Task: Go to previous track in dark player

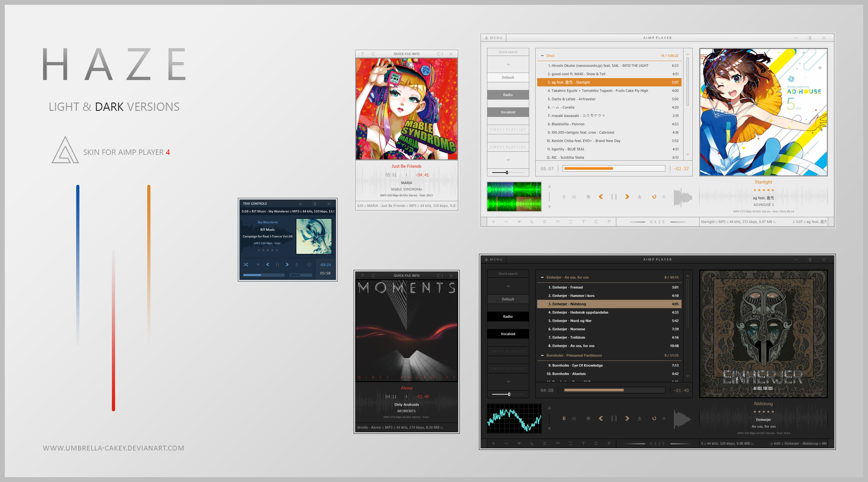Action: tap(601, 418)
